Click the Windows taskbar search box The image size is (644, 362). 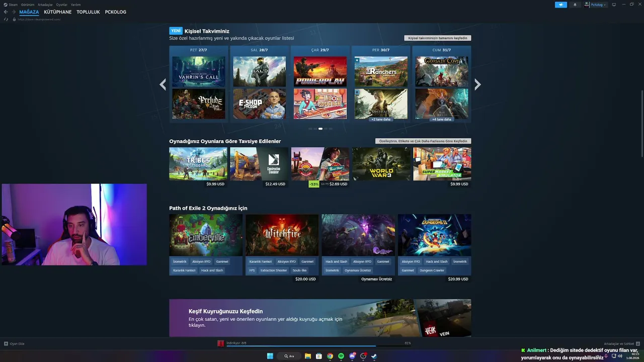(x=289, y=356)
